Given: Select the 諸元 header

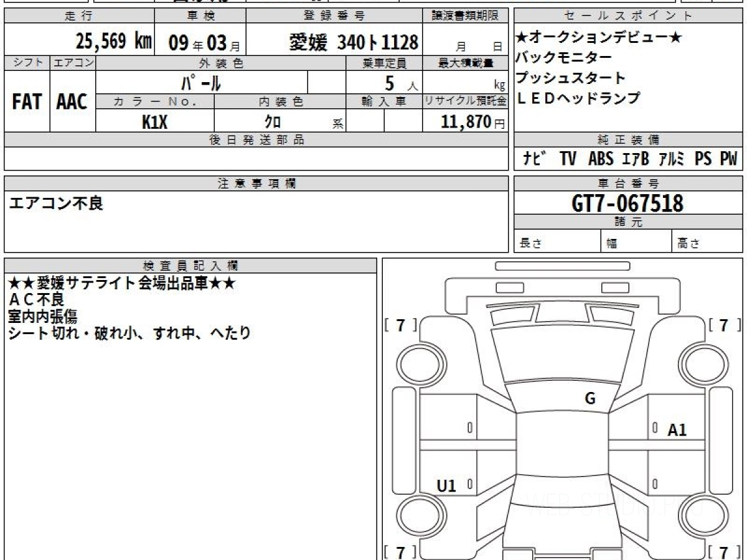Looking at the screenshot, I should [x=629, y=222].
